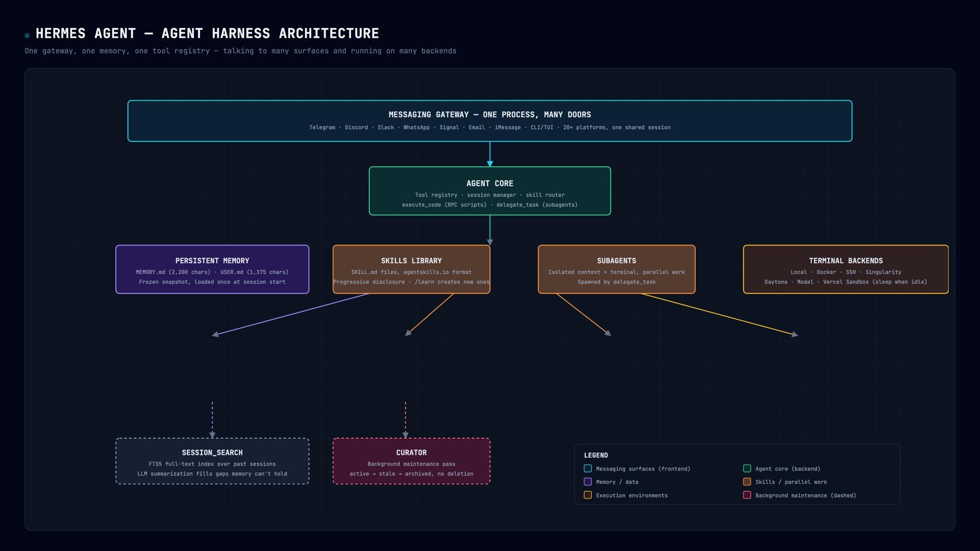Click the cyan Messaging surfaces legend swatch
Screen dimensions: 980x551
pyautogui.click(x=588, y=468)
